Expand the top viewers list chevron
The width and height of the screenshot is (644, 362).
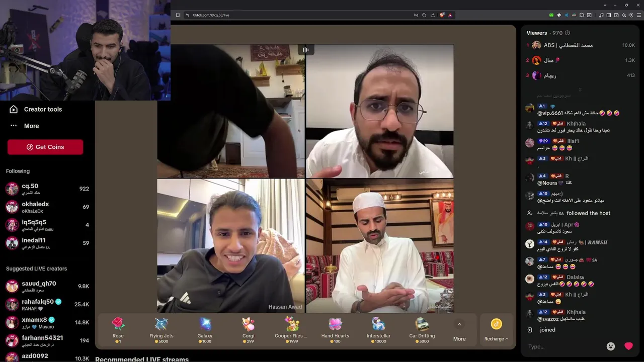tap(580, 89)
